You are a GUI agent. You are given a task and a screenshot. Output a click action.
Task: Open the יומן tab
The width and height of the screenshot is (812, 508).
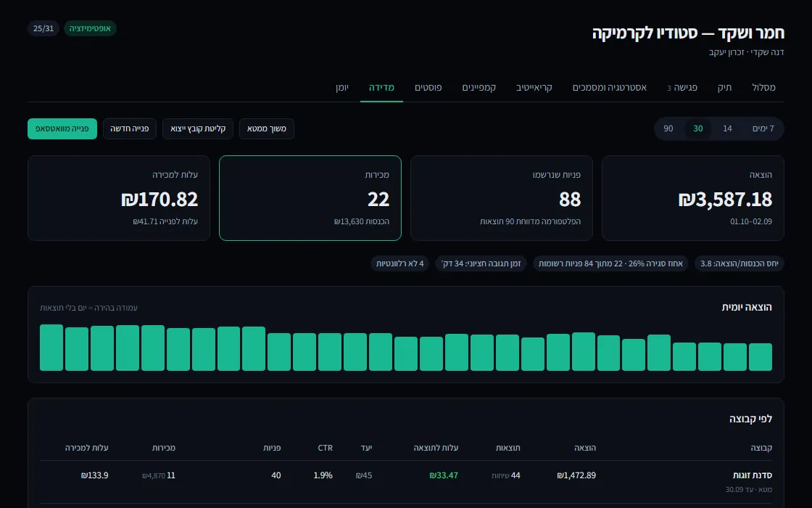coord(341,87)
